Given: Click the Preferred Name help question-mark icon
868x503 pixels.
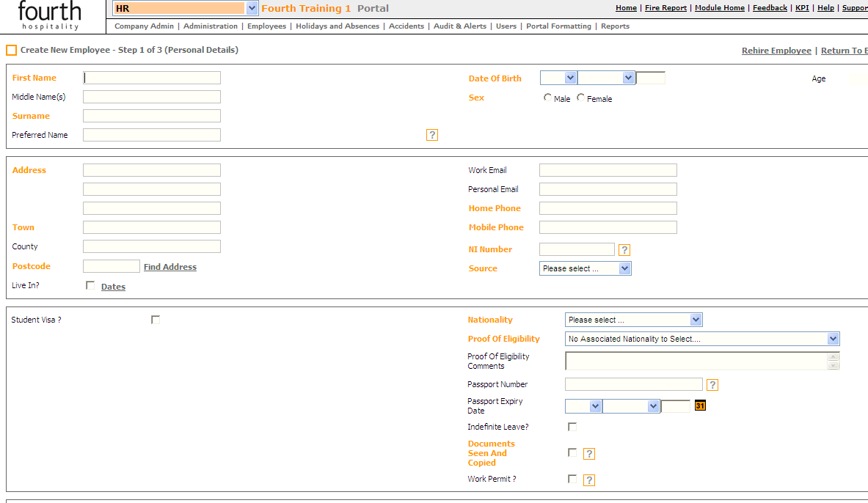Looking at the screenshot, I should [x=431, y=135].
